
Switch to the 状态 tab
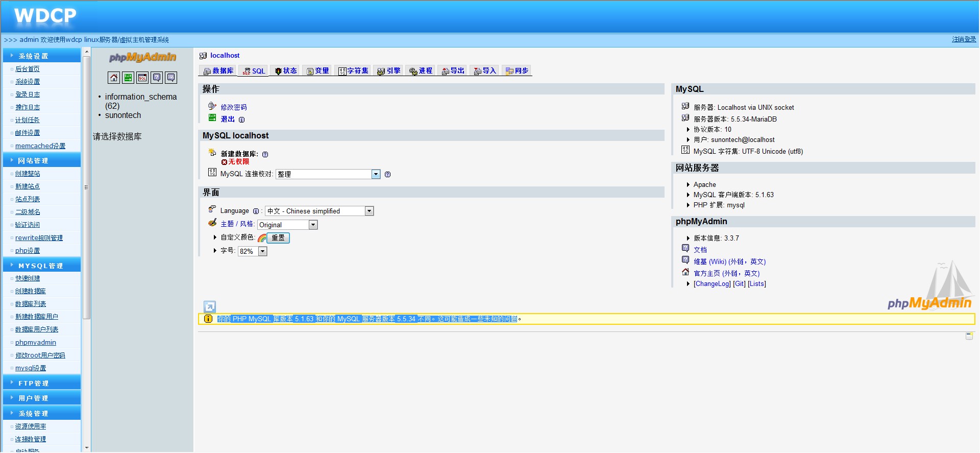point(285,71)
